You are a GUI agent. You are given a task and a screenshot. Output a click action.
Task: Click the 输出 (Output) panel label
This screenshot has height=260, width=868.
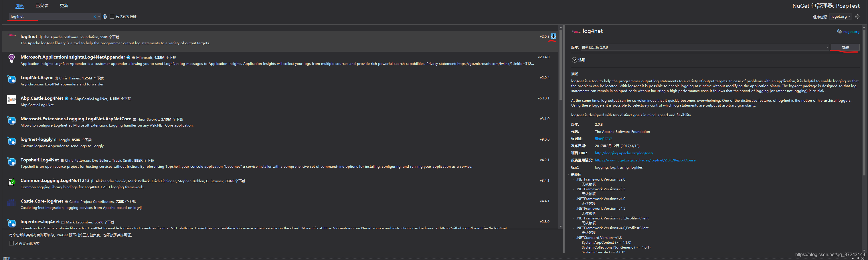click(7, 258)
